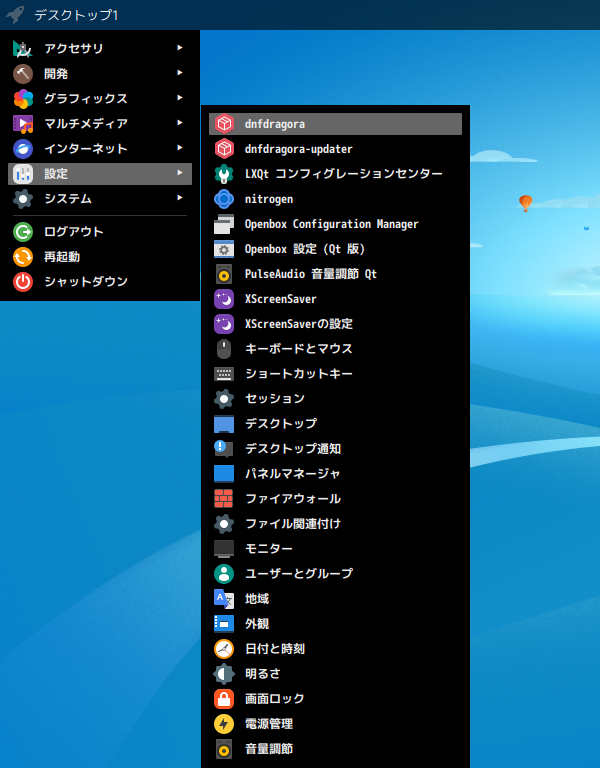600x768 pixels.
Task: Click the 電源管理 lightning bolt icon
Action: (x=224, y=724)
